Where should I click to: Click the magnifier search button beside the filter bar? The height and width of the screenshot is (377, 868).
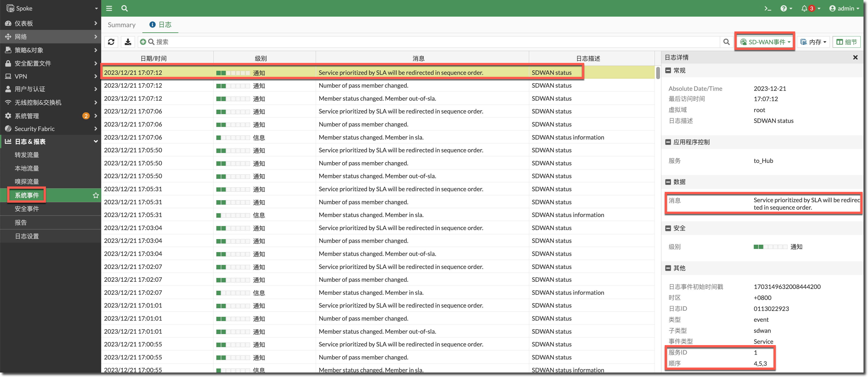(727, 42)
